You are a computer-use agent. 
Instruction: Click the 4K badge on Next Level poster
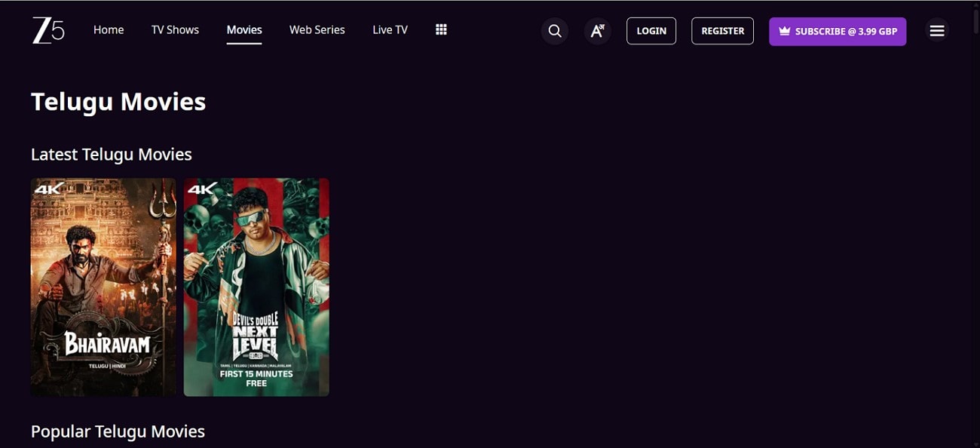201,190
